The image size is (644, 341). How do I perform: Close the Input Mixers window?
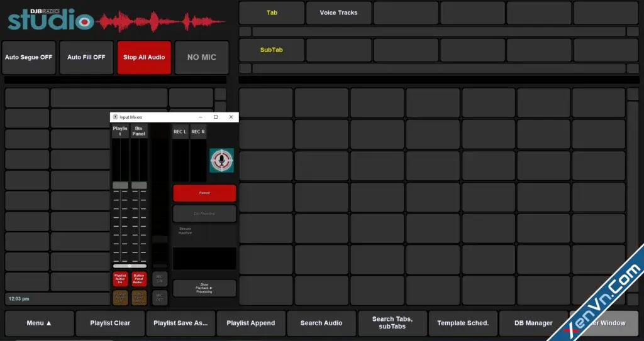pos(231,117)
